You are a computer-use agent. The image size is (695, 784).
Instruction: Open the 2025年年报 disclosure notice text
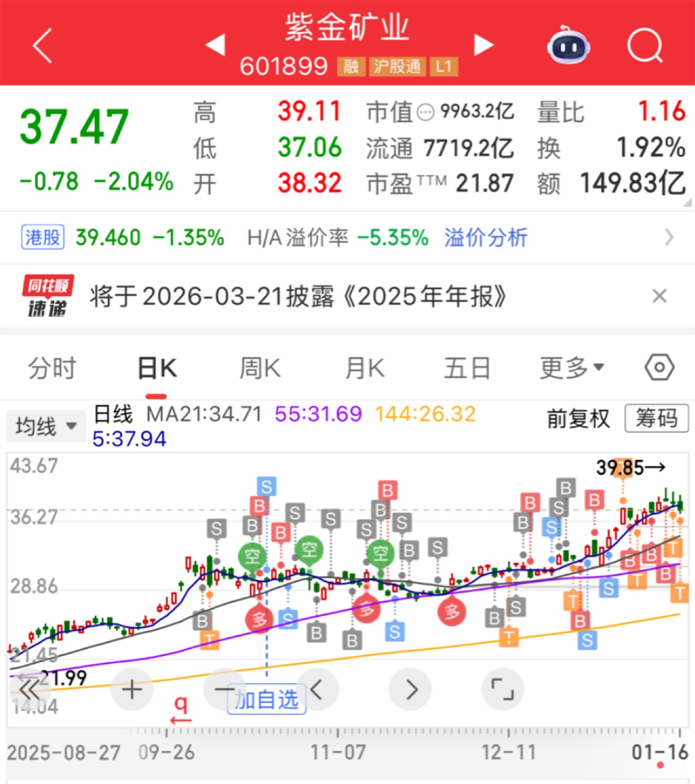coord(298,296)
